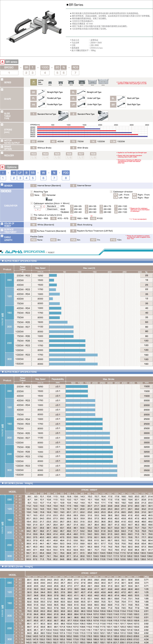Image resolution: width=153 pixels, height=644 pixels.
Task: Choose the N Without Brake option
Action: pos(33,148)
